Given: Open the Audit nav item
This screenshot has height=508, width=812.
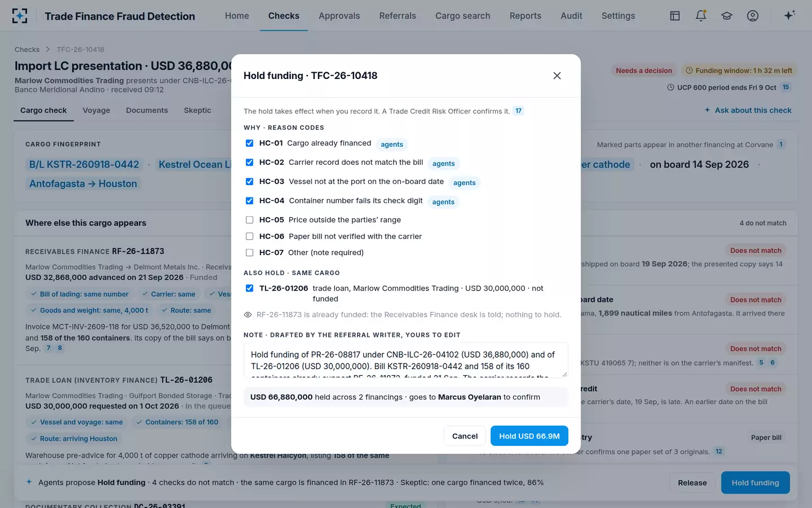Looking at the screenshot, I should coord(571,16).
